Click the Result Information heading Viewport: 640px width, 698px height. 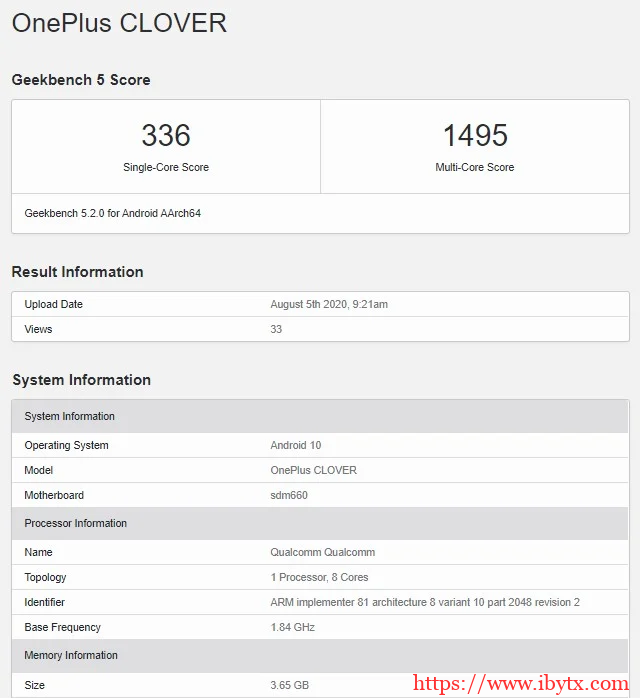77,272
